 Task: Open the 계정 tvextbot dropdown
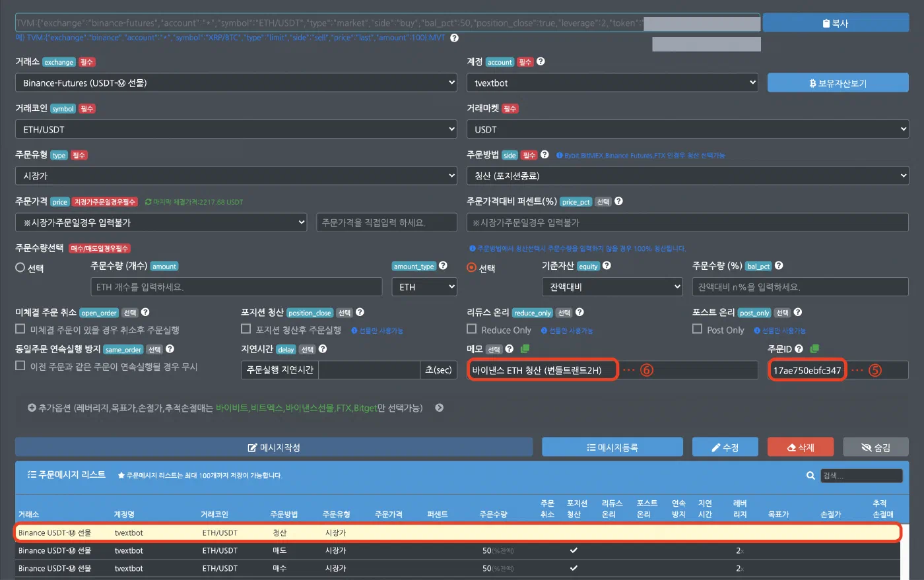(x=612, y=82)
